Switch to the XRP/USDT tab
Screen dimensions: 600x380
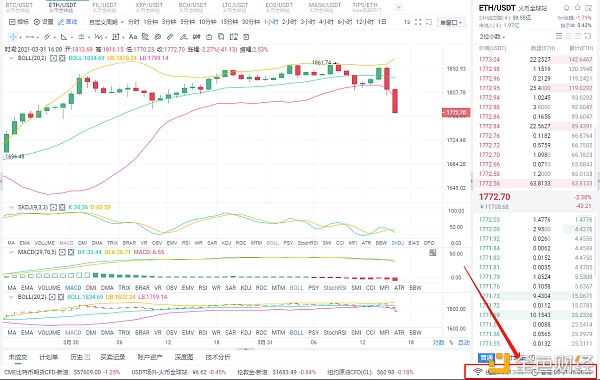(x=149, y=7)
